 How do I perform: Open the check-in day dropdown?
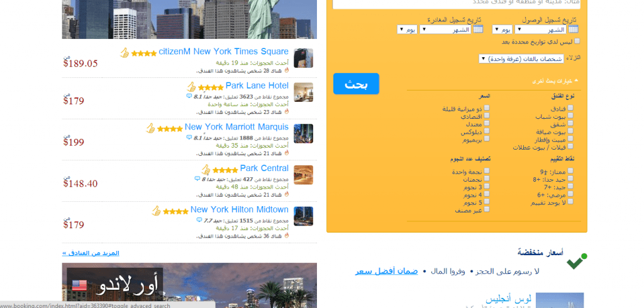click(x=502, y=30)
